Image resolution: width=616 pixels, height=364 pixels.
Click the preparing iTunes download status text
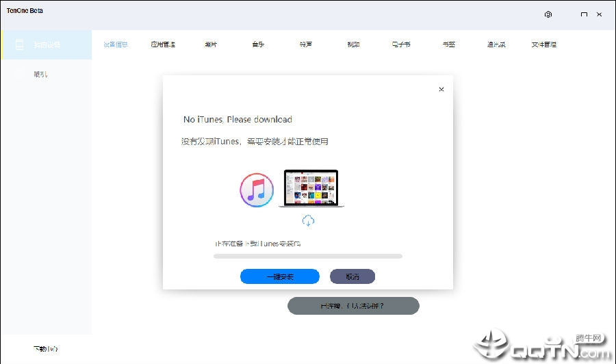coord(258,244)
